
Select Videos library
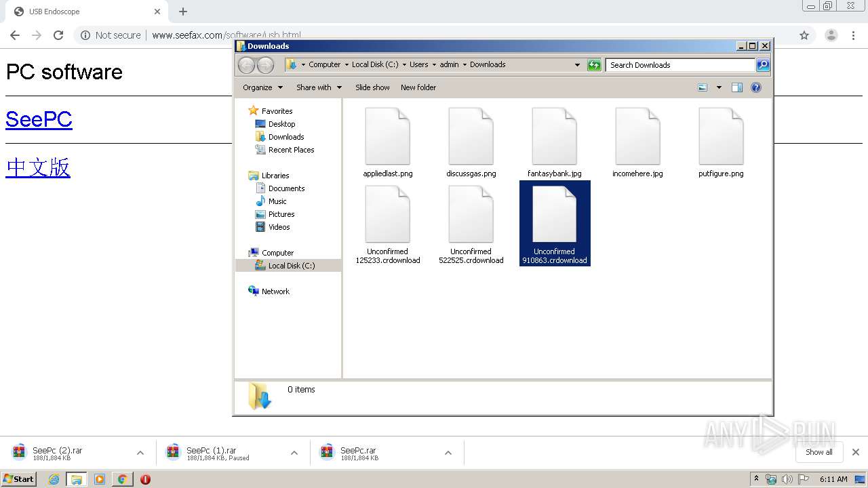(x=279, y=227)
